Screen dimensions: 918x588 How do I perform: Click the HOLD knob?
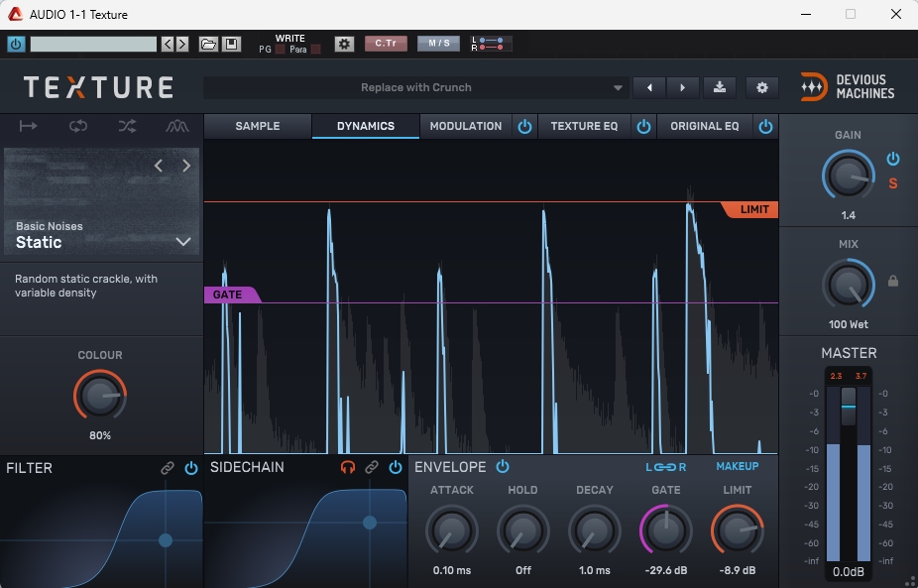tap(522, 531)
